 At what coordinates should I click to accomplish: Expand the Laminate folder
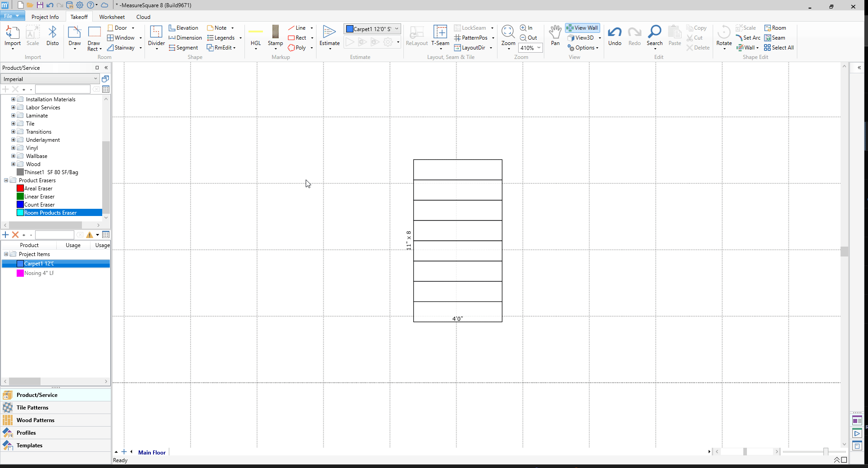pyautogui.click(x=13, y=116)
